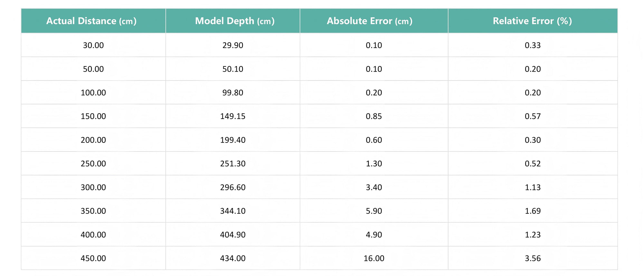Select the 344.10 model depth cell

pos(233,211)
